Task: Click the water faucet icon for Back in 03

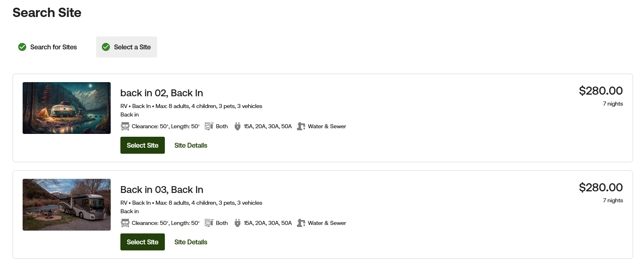Action: point(301,223)
